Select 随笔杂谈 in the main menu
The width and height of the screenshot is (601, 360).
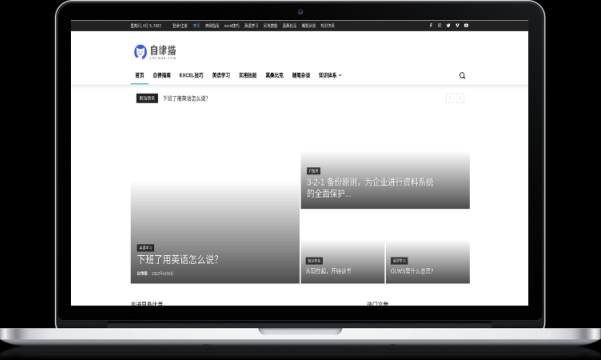coord(301,76)
